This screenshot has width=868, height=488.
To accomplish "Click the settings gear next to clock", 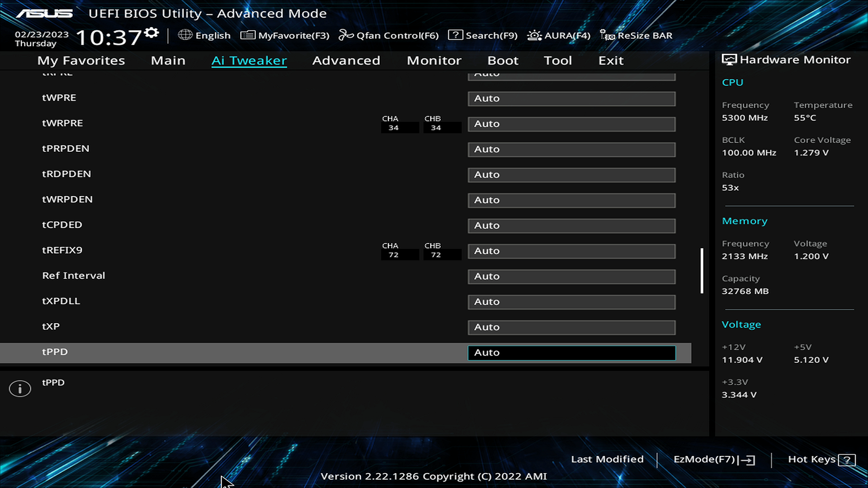I will pos(151,33).
